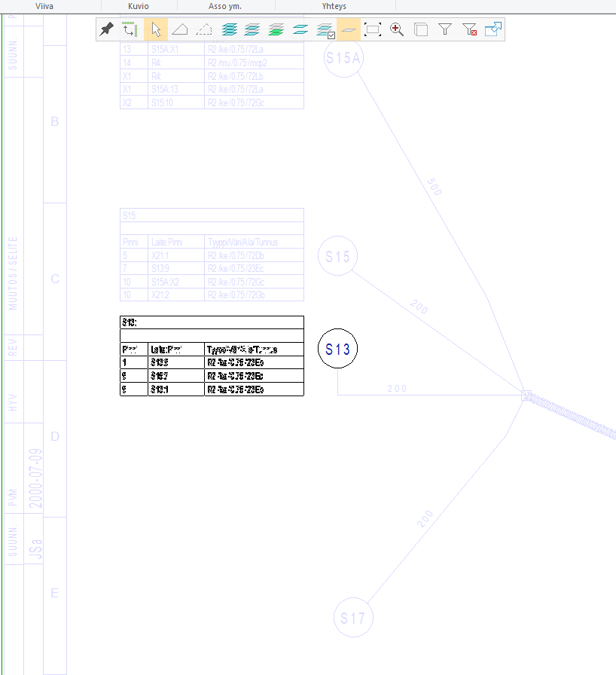The image size is (616, 675).
Task: Click the layers icon with gray top layer
Action: click(x=252, y=29)
